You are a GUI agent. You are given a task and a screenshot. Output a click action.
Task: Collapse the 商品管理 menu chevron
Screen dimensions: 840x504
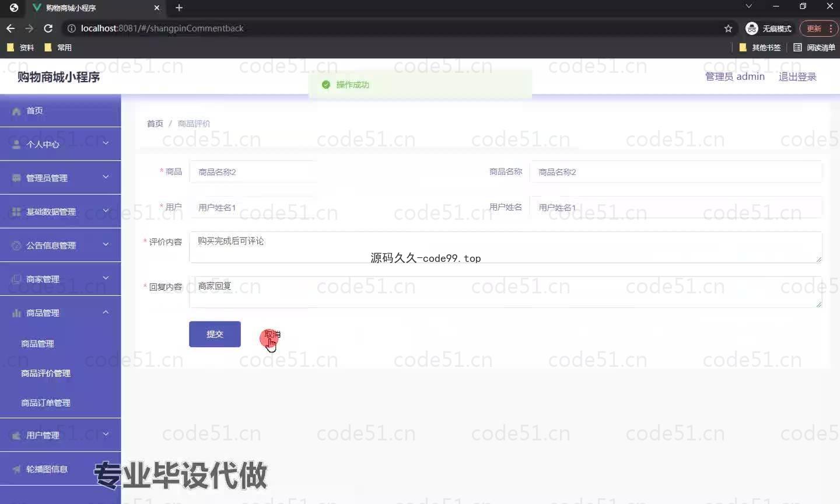106,312
